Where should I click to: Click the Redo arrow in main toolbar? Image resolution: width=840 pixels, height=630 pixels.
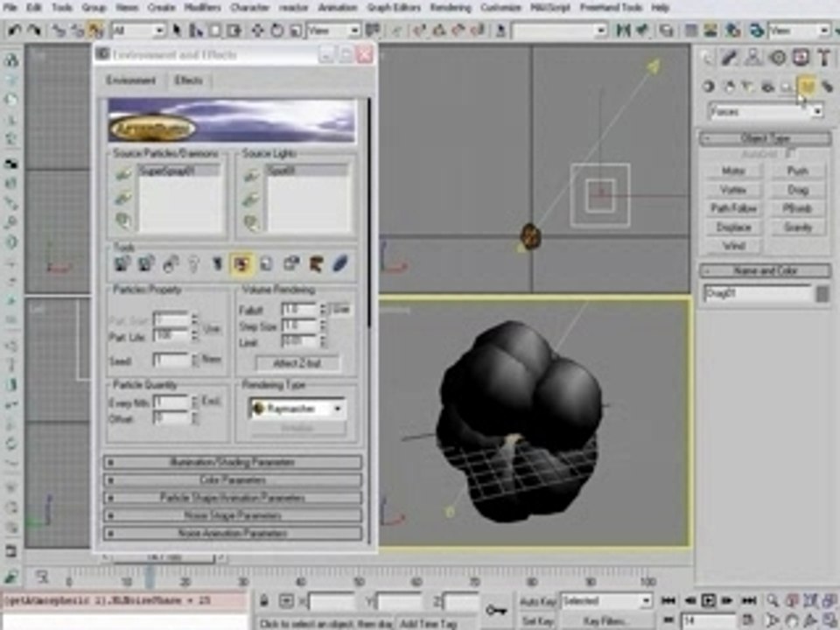(x=34, y=31)
